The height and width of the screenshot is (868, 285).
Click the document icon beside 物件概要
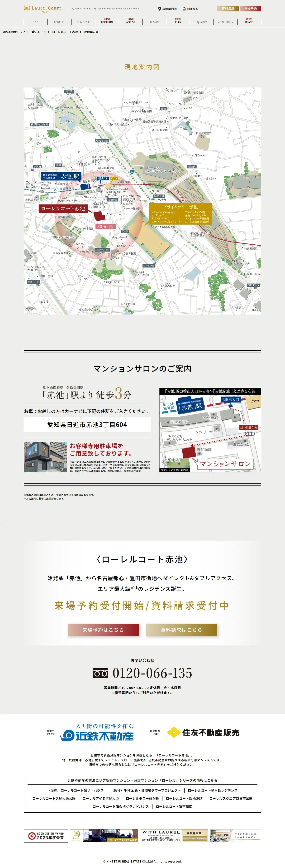coord(184,9)
